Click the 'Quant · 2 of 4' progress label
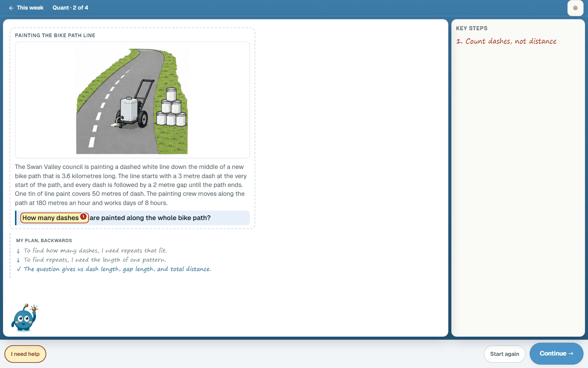Screen dimensions: 588x368 click(70, 8)
